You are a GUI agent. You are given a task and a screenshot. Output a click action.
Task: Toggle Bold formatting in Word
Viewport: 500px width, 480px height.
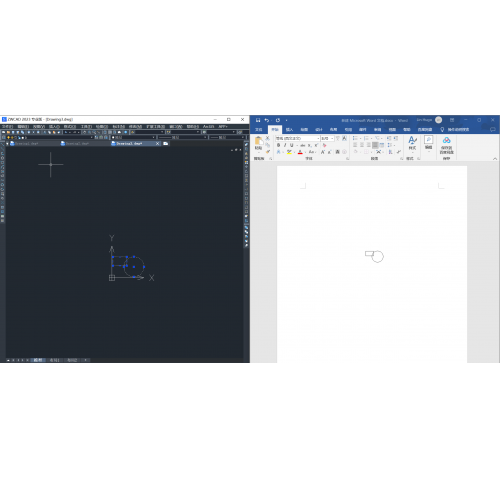click(x=279, y=145)
